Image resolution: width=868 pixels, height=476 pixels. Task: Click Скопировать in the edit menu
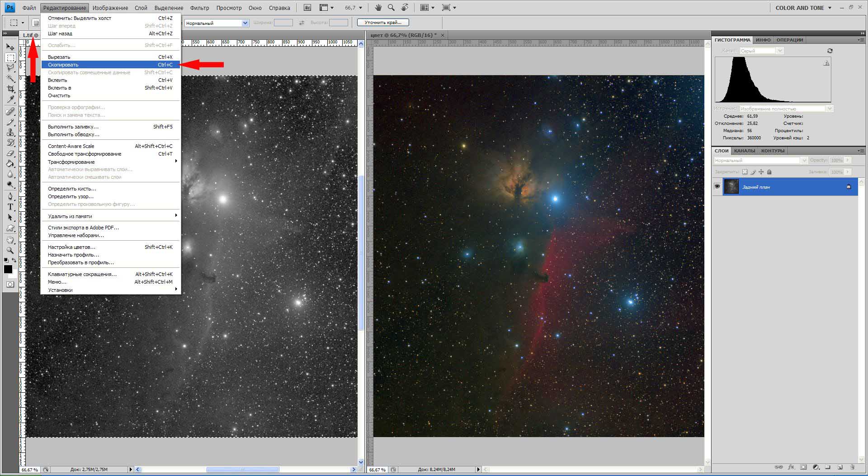[x=63, y=65]
